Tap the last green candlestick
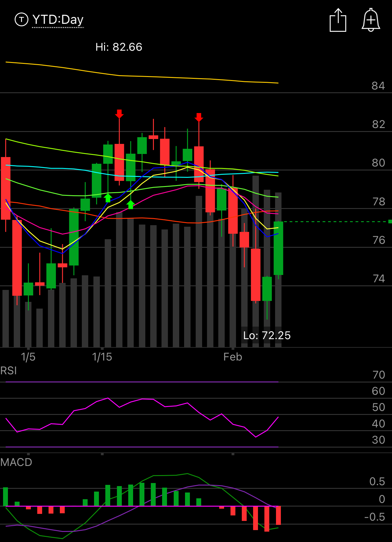Screen dimensions: 392x542 278,248
